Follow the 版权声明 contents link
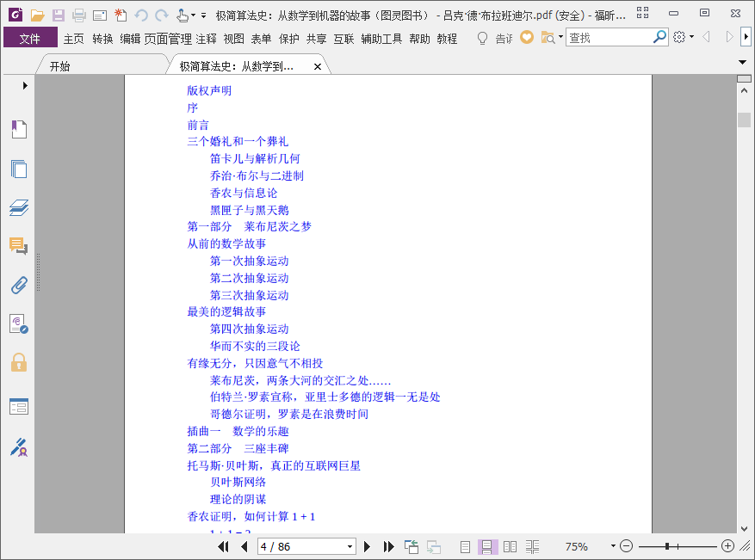 click(209, 90)
